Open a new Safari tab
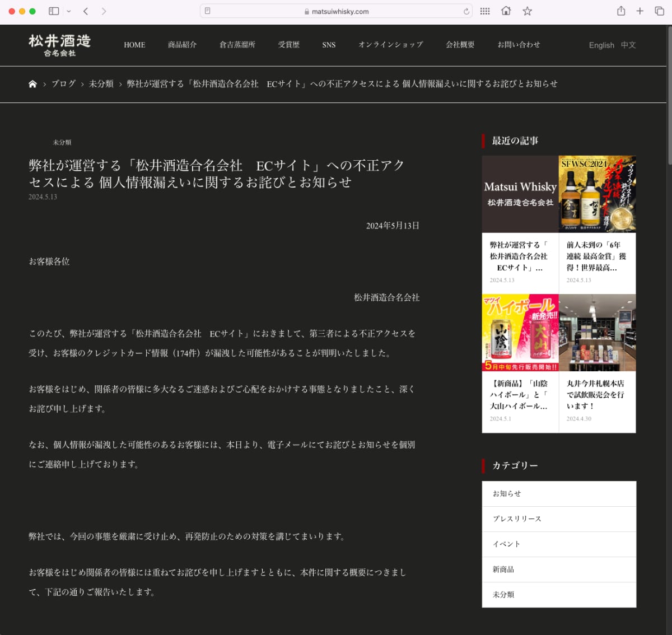Screen dimensions: 672x635 640,11
